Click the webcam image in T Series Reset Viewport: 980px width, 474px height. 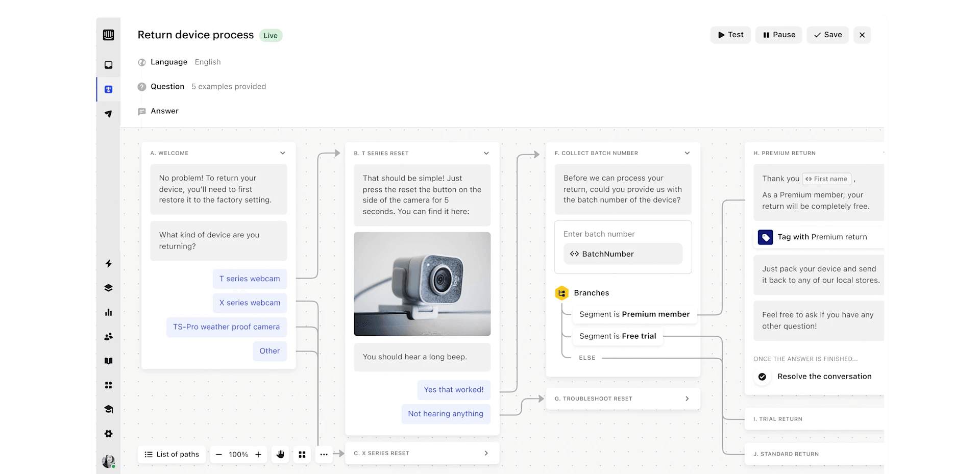pyautogui.click(x=422, y=284)
